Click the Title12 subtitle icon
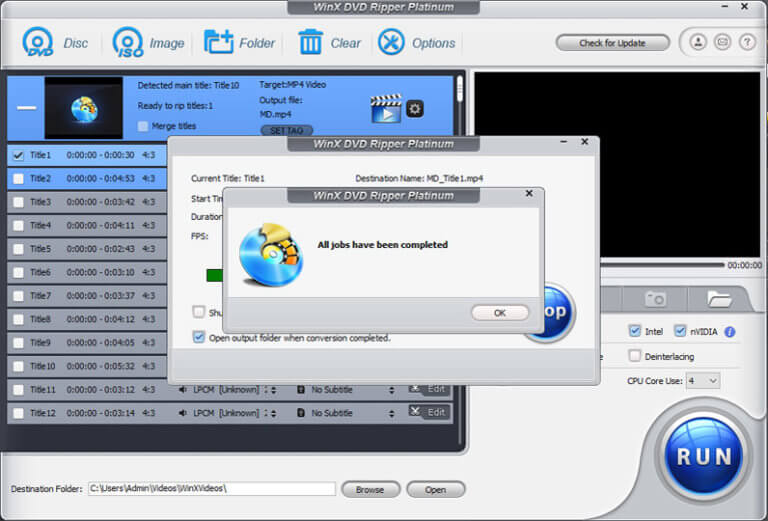This screenshot has height=521, width=768. point(301,413)
